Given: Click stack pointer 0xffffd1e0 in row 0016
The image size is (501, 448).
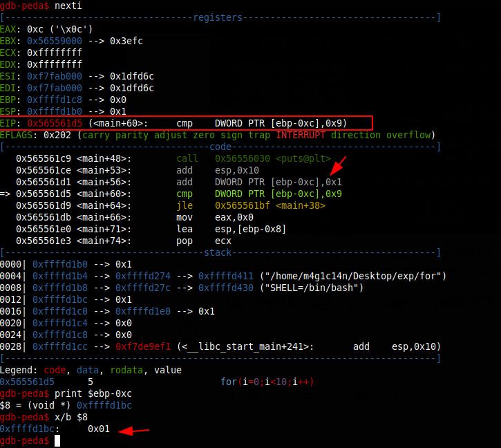Looking at the screenshot, I should point(143,312).
